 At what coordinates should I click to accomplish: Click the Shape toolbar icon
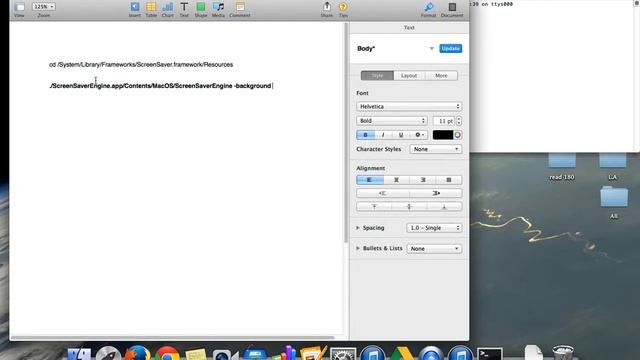tap(201, 9)
